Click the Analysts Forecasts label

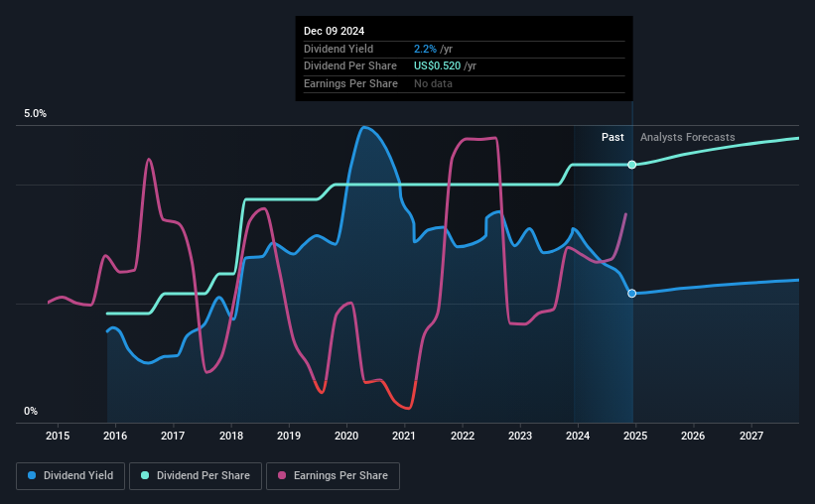[688, 137]
